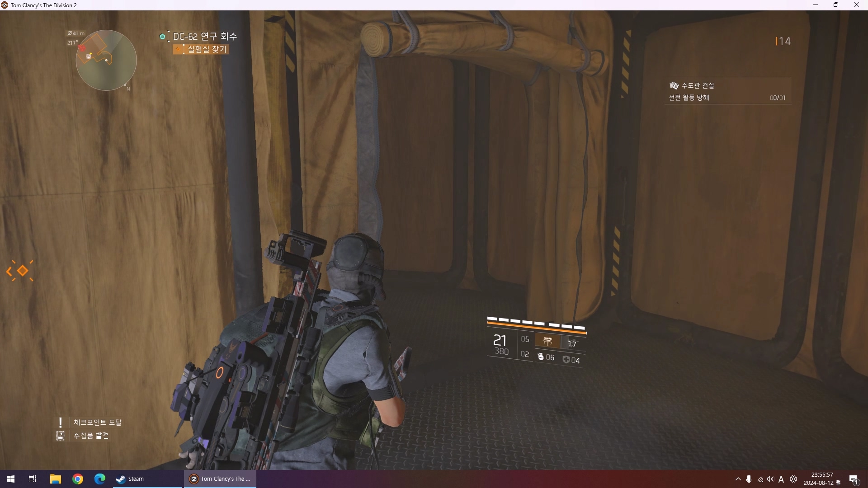This screenshot has height=488, width=868.
Task: Click the waterworks project icon on tracker
Action: point(674,85)
